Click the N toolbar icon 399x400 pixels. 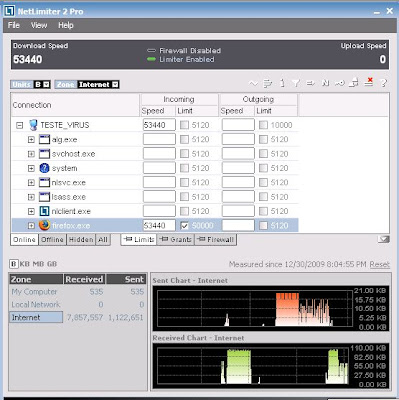(x=325, y=83)
